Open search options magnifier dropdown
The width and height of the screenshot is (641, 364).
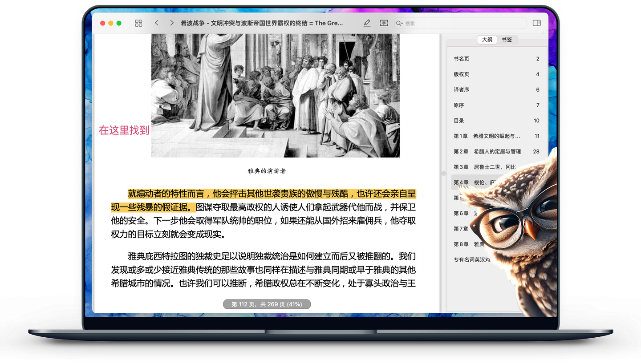click(399, 24)
